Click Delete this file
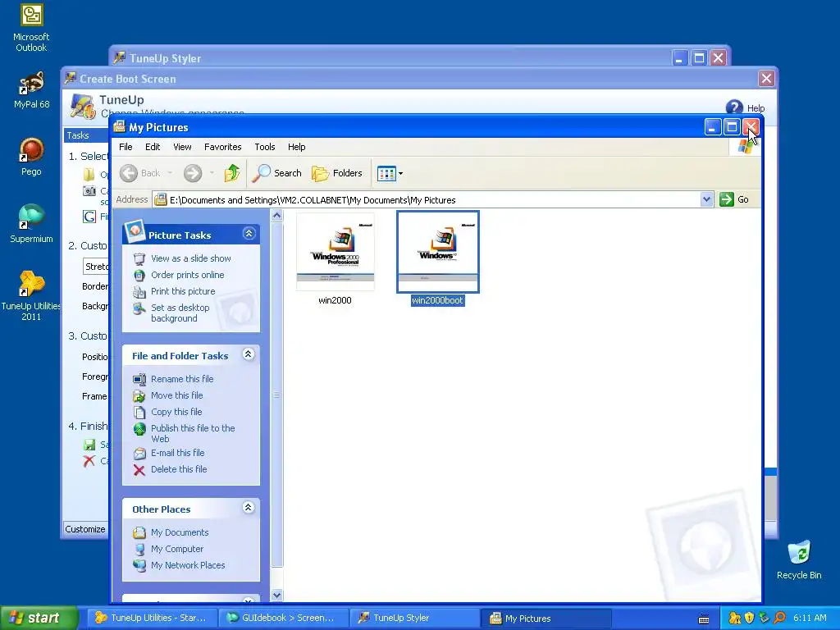 (178, 469)
